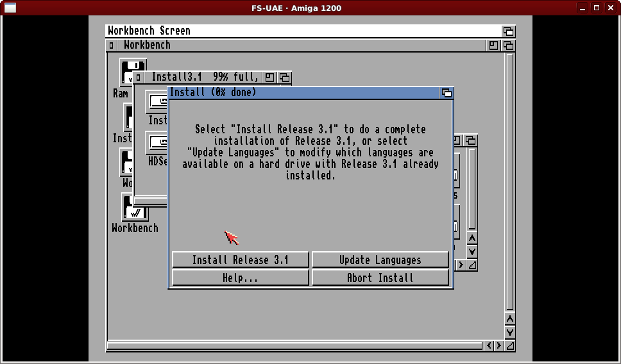Viewport: 621px width, 364px height.
Task: Click the Workbench window zoom gadget
Action: click(493, 45)
